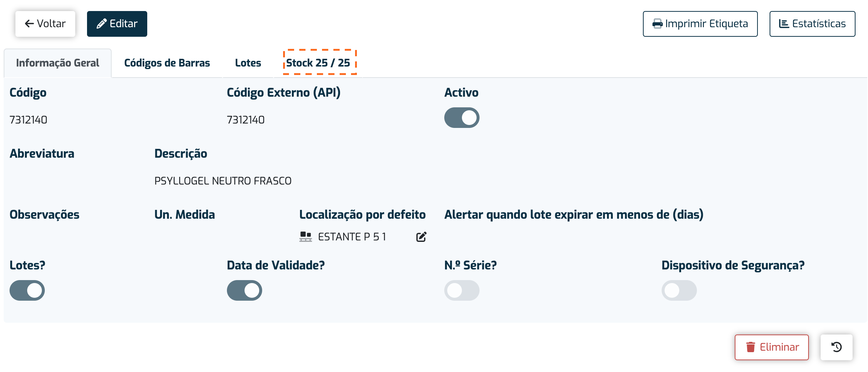Viewport: 868px width, 372px height.
Task: Click the printer icon in Imprimir Etiqueta
Action: [x=657, y=24]
